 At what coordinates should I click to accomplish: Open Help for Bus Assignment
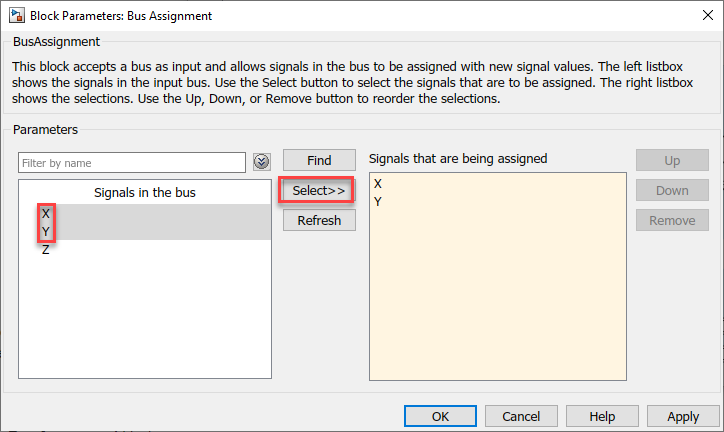click(x=602, y=416)
